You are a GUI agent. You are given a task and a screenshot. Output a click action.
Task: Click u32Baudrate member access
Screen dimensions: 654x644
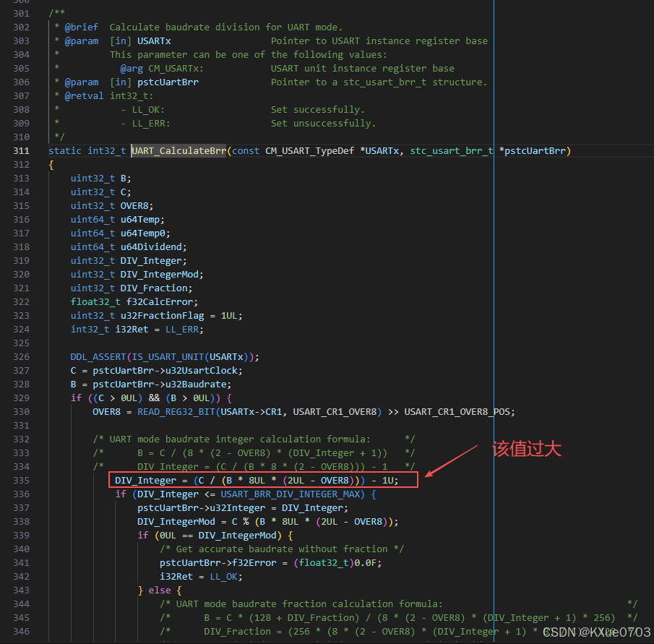tap(196, 385)
